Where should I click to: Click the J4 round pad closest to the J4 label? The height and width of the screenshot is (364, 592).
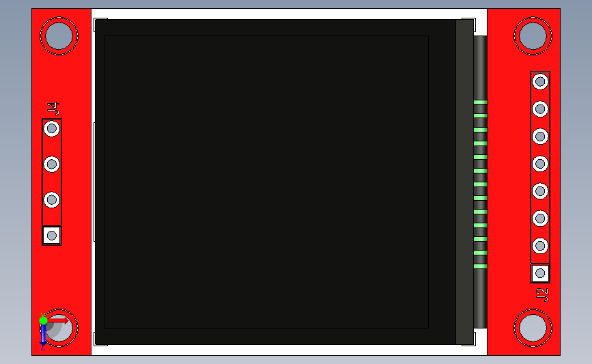coord(52,129)
